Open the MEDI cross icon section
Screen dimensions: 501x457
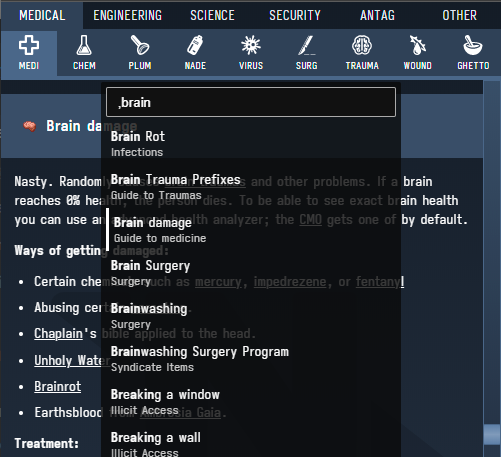click(x=29, y=53)
